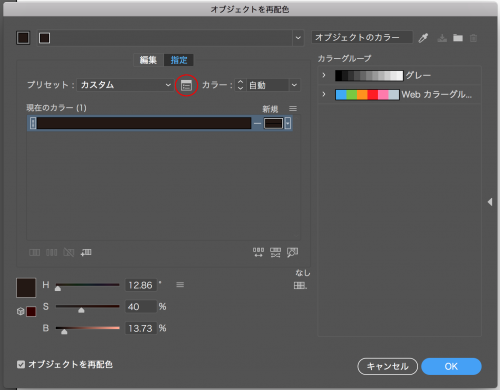This screenshot has width=500, height=390.
Task: Open the プリセット カスタム dropdown
Action: 125,85
